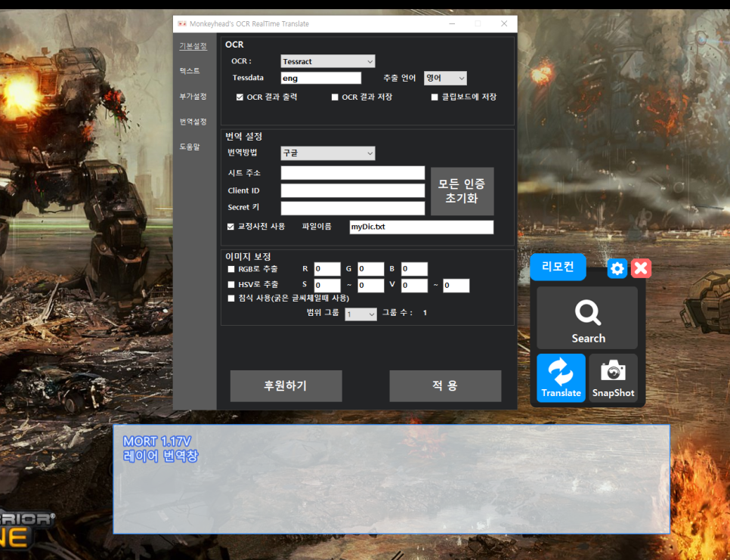Screen dimensions: 730x560
Task: Switch to the '기본설정' tab
Action: click(x=193, y=46)
